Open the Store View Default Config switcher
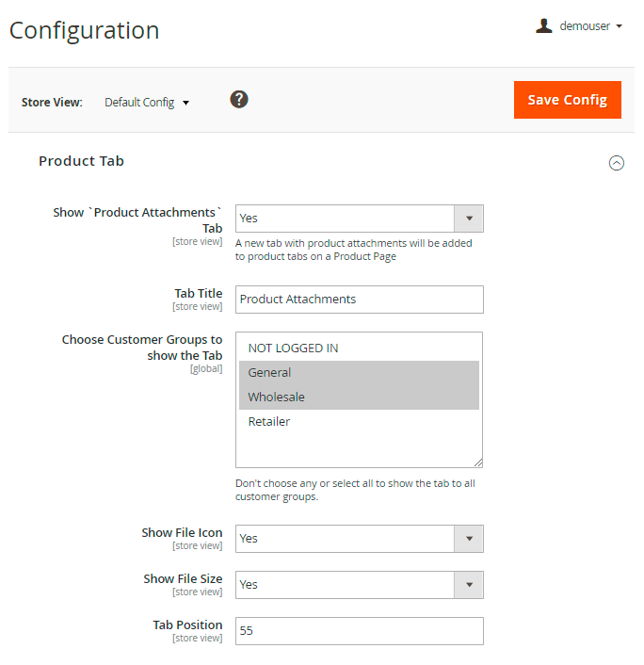 tap(147, 103)
